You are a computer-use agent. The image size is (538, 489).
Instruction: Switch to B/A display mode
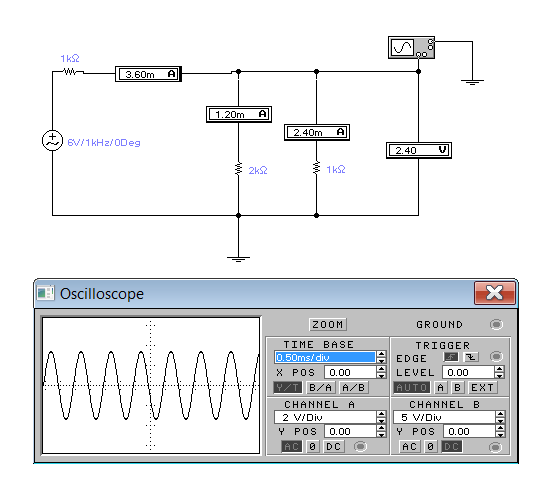(x=320, y=388)
